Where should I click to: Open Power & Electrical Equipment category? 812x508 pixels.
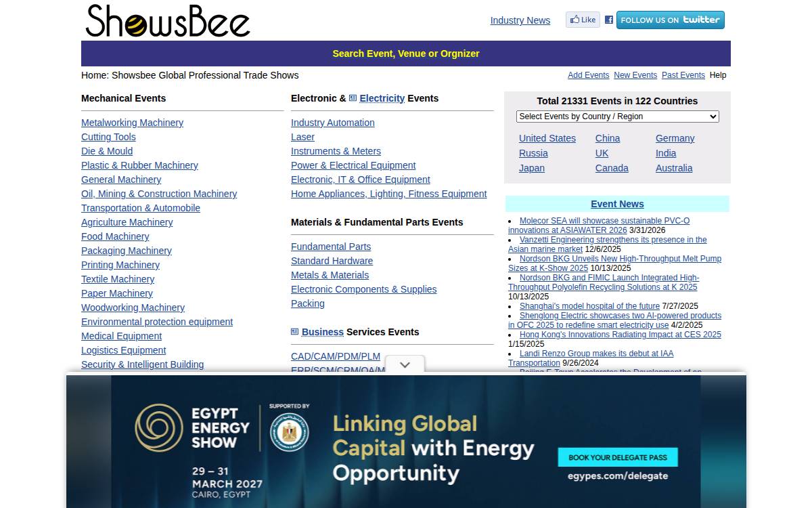(x=353, y=165)
